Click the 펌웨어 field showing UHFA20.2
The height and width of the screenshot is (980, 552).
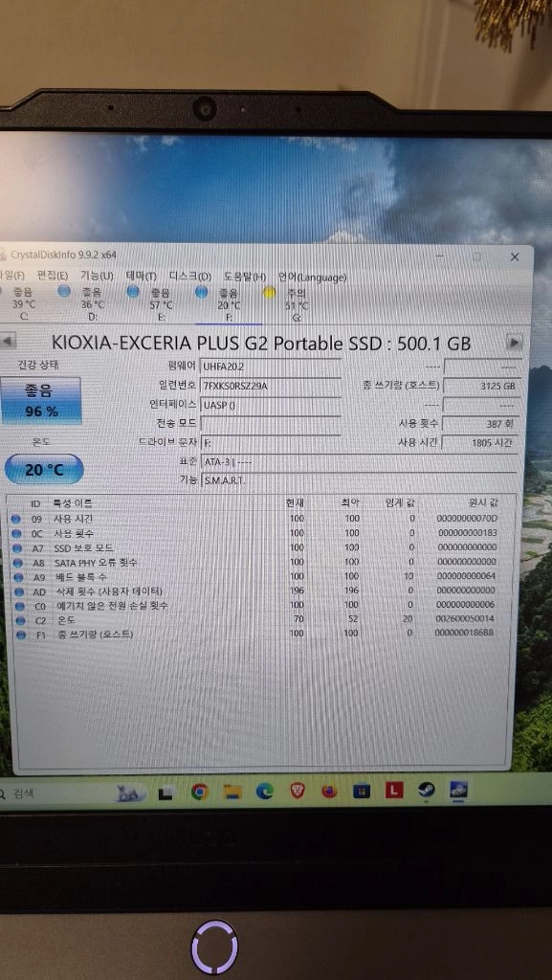coord(271,366)
